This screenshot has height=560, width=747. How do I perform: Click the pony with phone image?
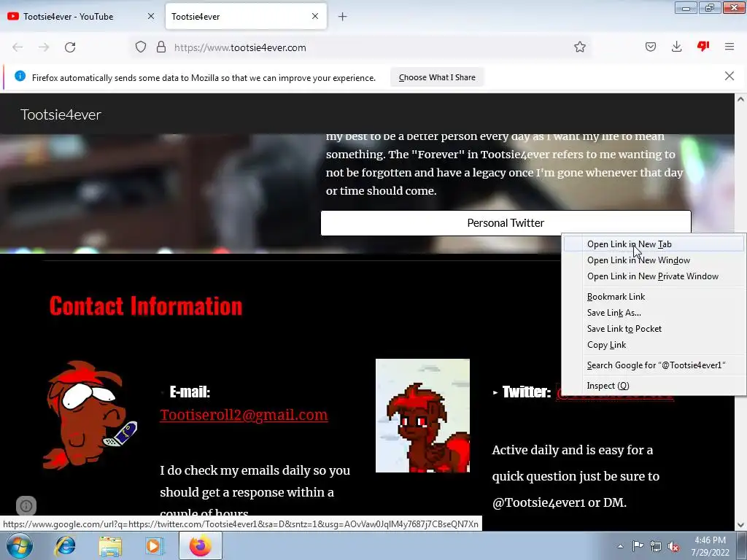click(x=90, y=415)
